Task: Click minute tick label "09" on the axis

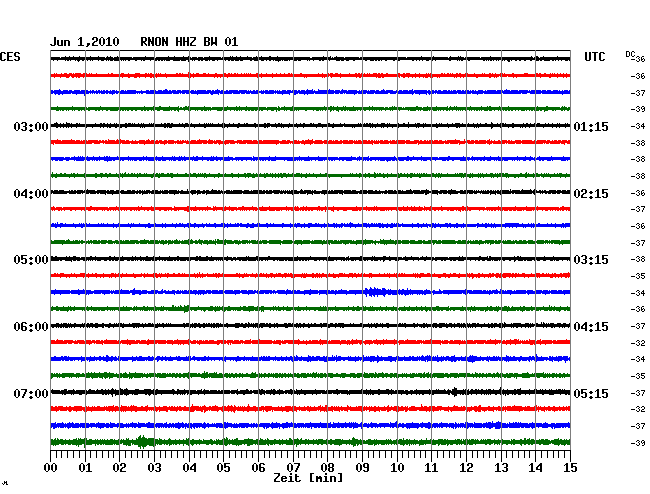Action: click(x=362, y=468)
